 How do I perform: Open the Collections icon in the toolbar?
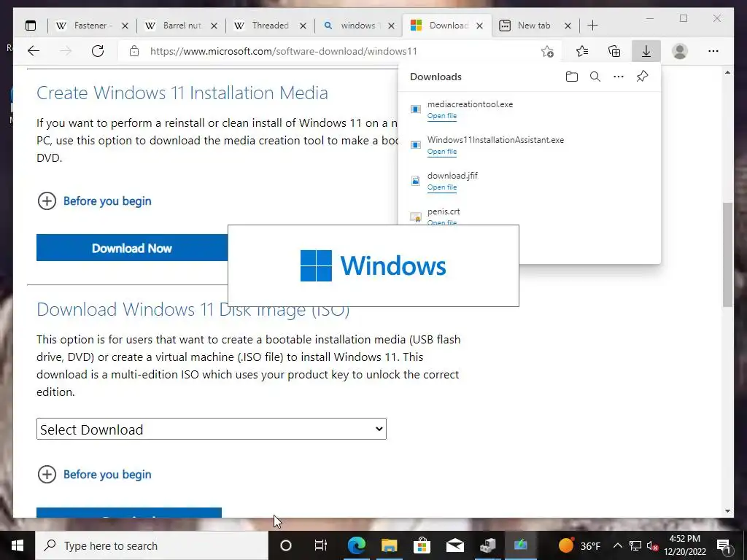coord(614,51)
